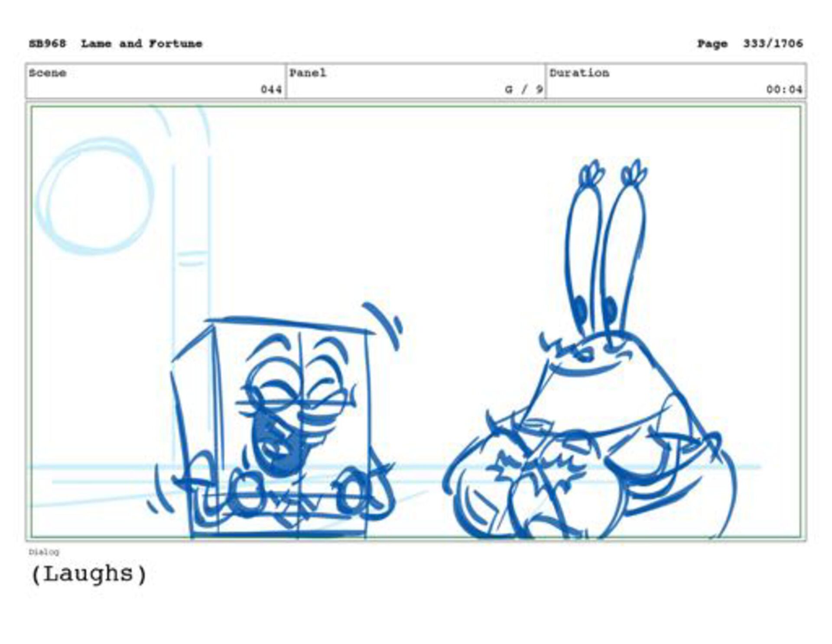Click the scene number '044'

pyautogui.click(x=271, y=90)
